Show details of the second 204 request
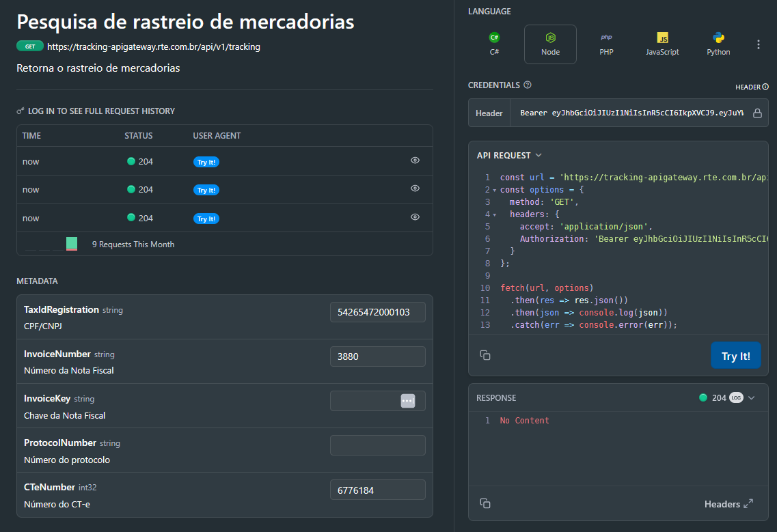The image size is (777, 532). click(x=415, y=188)
